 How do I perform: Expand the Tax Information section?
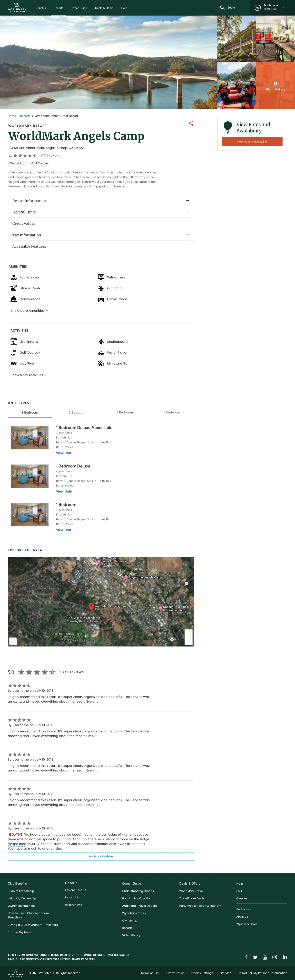[x=101, y=235]
